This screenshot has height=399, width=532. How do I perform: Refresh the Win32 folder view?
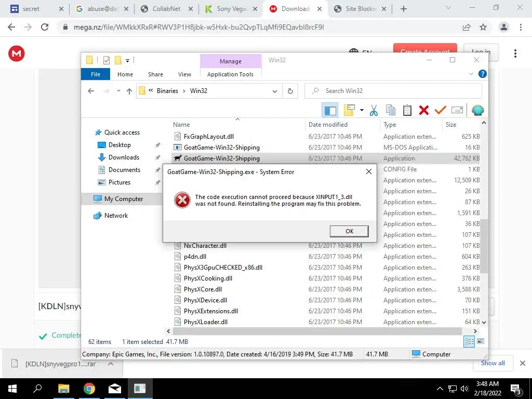coord(290,91)
